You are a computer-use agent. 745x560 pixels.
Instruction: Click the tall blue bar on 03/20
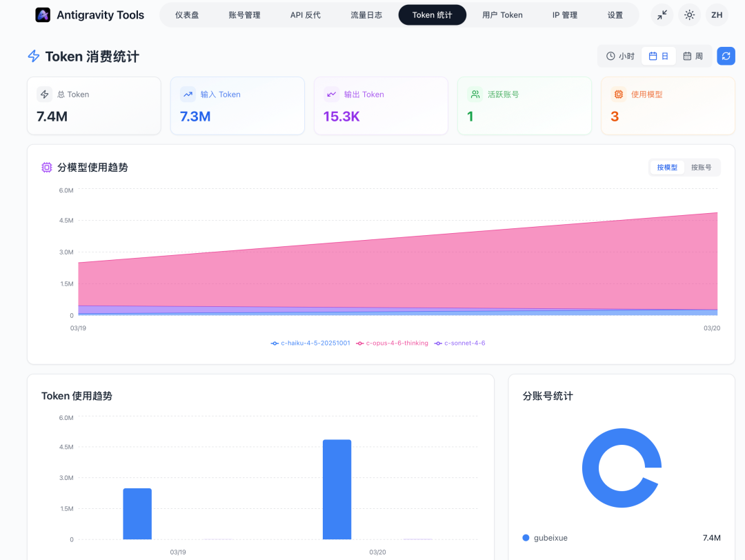click(337, 490)
